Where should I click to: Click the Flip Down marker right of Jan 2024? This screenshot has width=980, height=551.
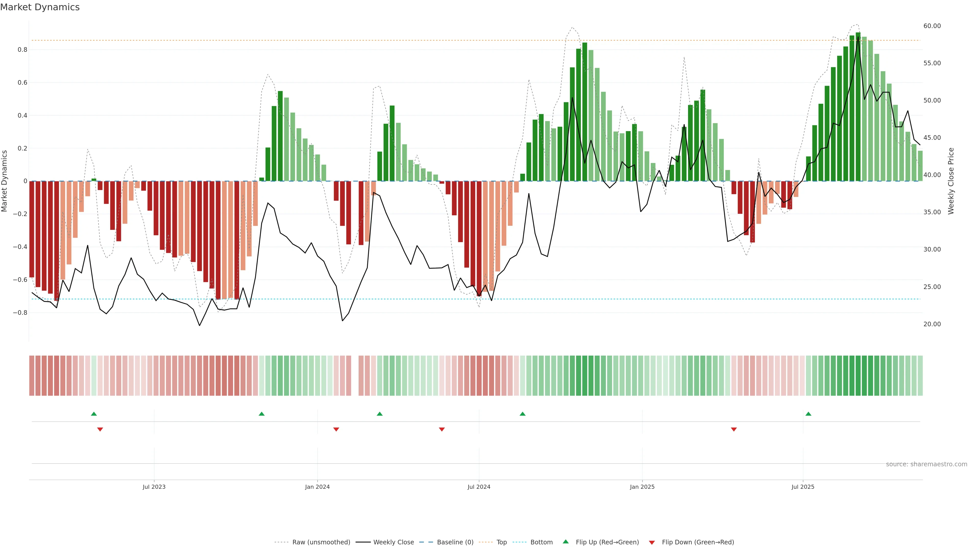[x=336, y=429]
